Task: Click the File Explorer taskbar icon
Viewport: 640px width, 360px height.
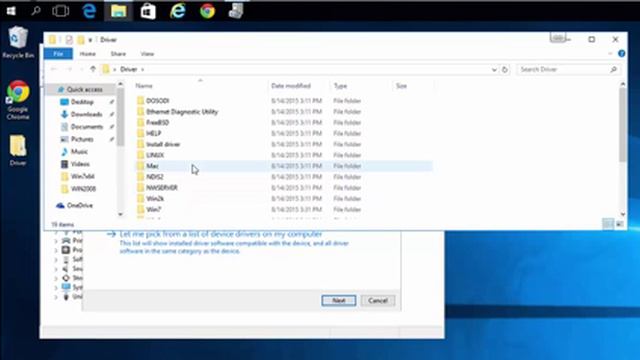Action: [118, 11]
